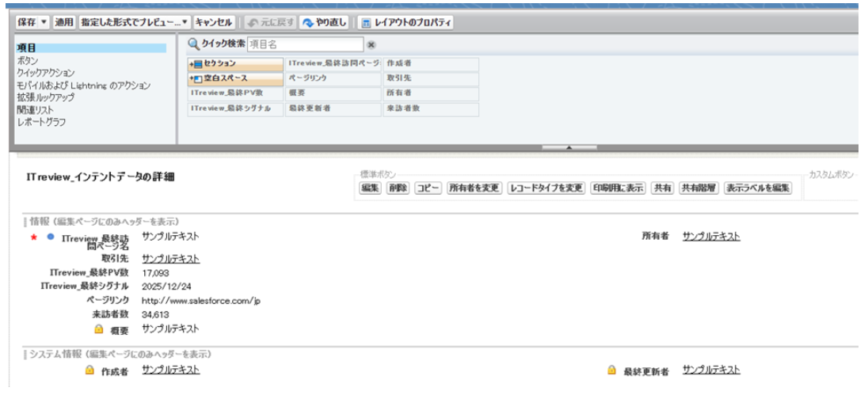Focus the クイック検索 項目名 input field
This screenshot has height=395, width=868.
[305, 44]
